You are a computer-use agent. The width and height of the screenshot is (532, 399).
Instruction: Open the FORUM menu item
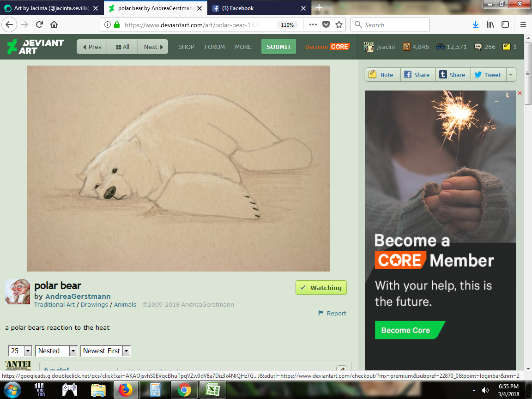pyautogui.click(x=214, y=47)
